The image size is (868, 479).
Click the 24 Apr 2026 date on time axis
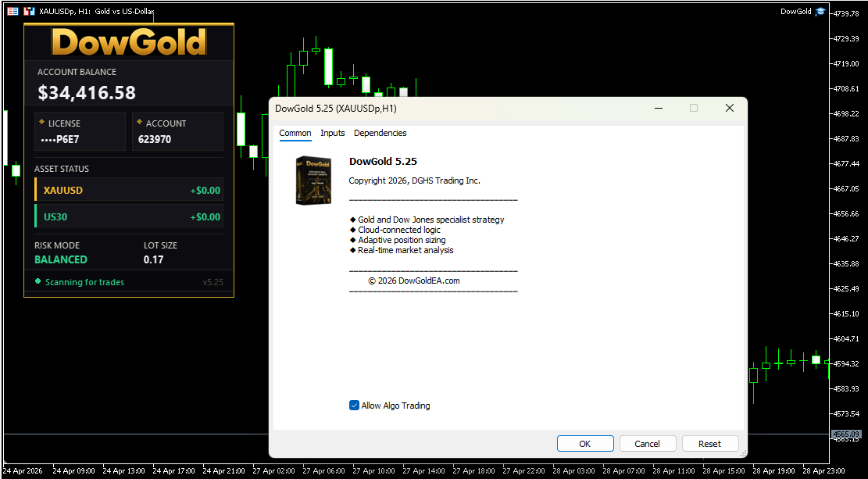[24, 470]
